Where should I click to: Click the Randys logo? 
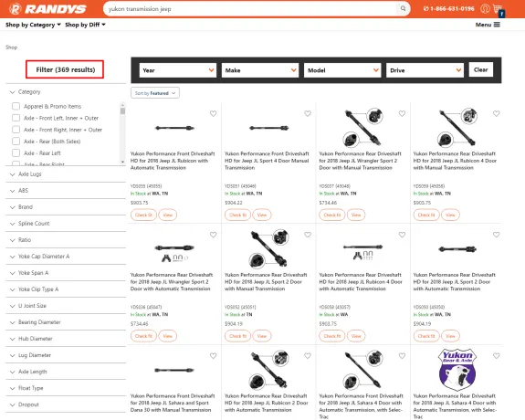click(47, 9)
